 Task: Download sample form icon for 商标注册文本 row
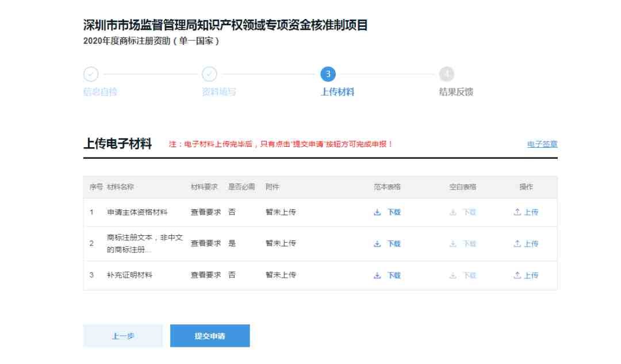377,244
